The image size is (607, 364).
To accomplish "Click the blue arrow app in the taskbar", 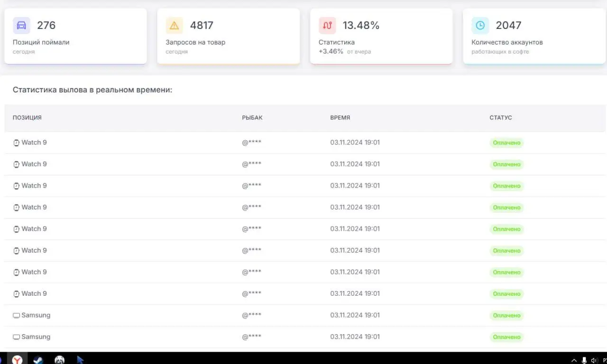I will coord(80,360).
